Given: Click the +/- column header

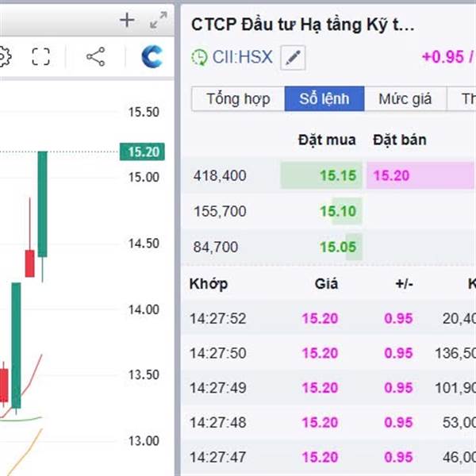Looking at the screenshot, I should pyautogui.click(x=404, y=284).
